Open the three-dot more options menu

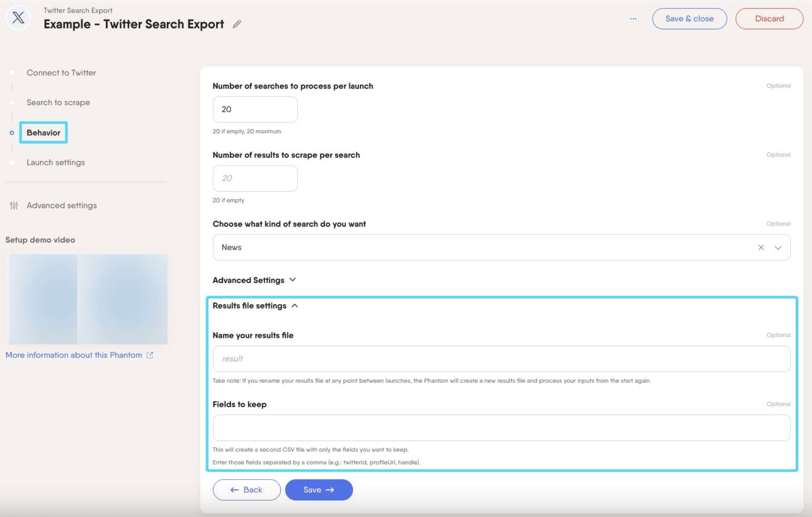coord(633,19)
